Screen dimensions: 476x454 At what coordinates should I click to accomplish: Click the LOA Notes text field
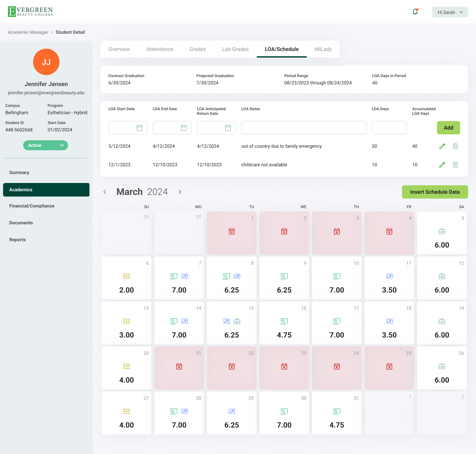(x=304, y=128)
